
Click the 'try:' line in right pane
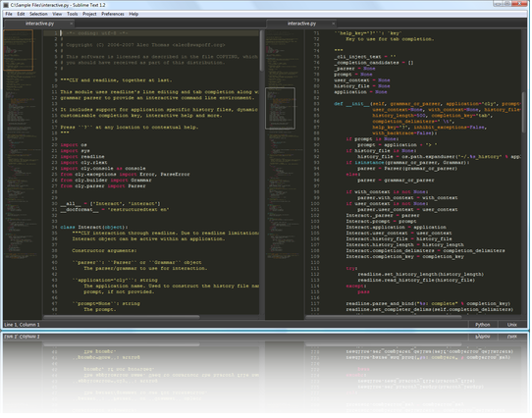(351, 269)
